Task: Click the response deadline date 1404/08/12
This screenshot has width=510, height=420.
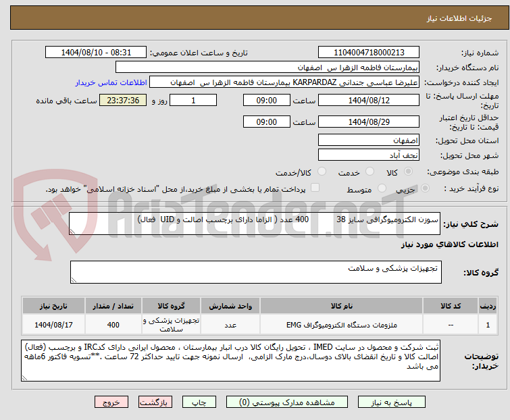Action: coord(369,100)
